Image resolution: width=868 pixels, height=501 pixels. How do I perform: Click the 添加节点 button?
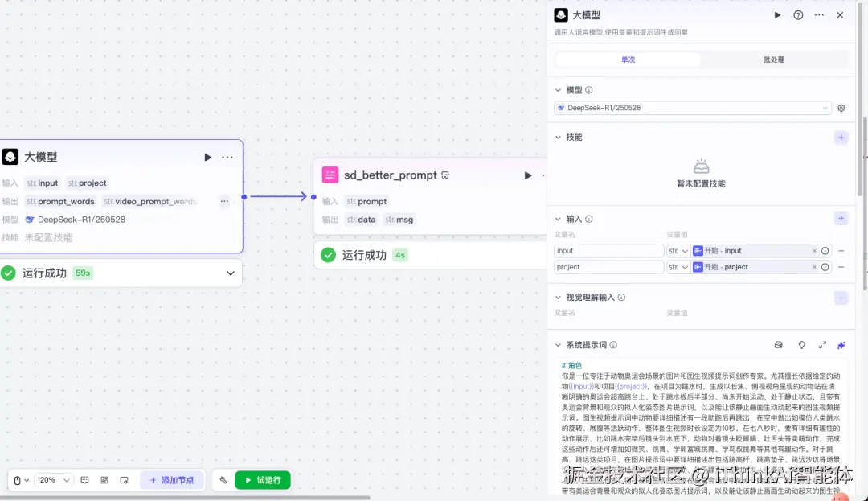point(172,481)
